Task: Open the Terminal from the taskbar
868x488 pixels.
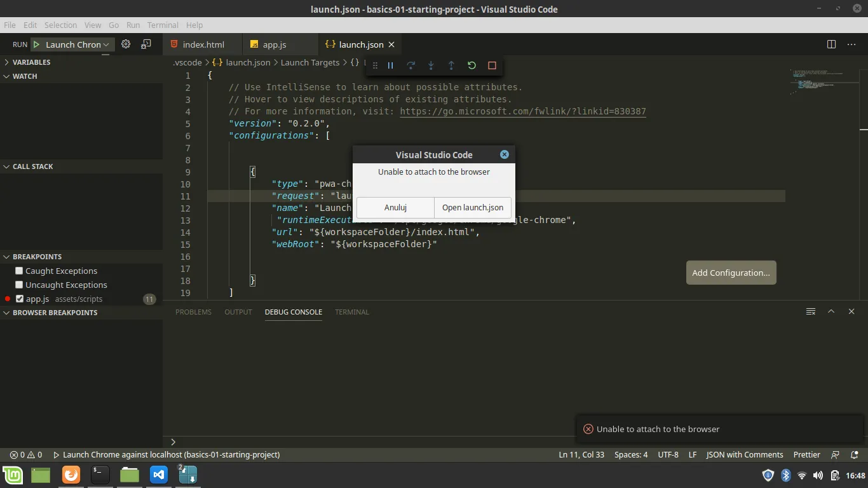Action: [100, 475]
